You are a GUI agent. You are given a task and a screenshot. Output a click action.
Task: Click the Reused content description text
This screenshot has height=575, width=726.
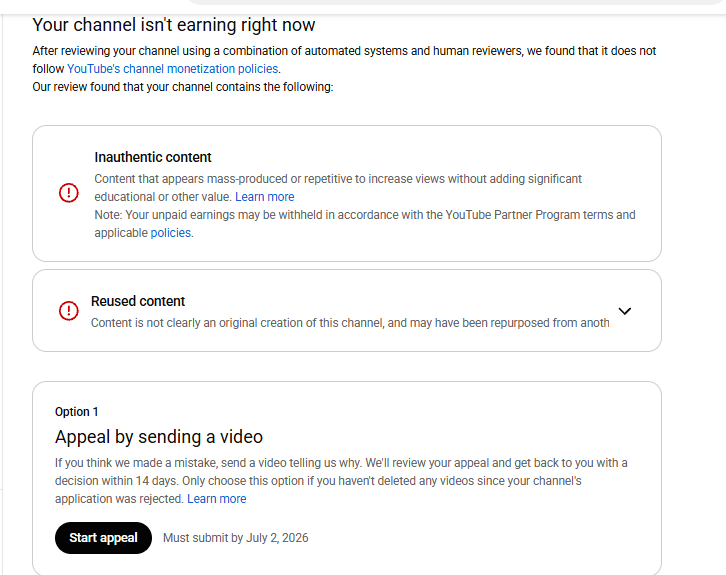(350, 323)
